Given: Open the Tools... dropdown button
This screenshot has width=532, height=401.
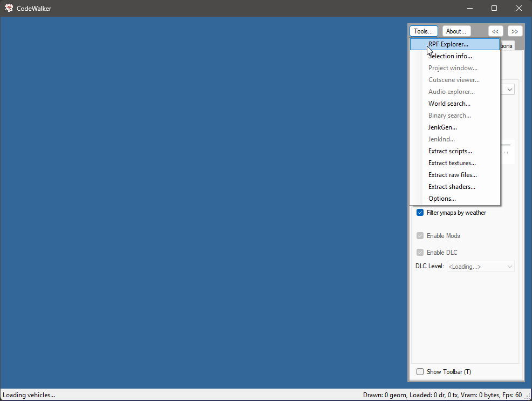Looking at the screenshot, I should [x=424, y=31].
